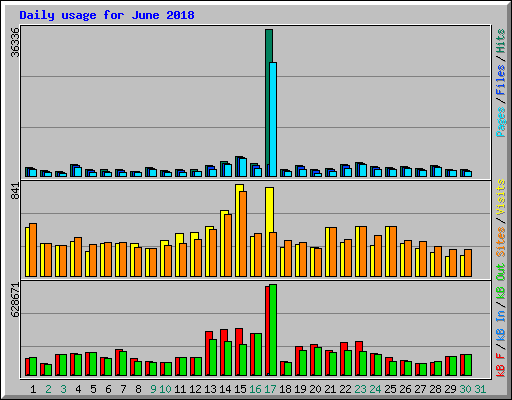Click the red "kB F" legend label
Viewport: 512px width, 400px height.
point(501,365)
